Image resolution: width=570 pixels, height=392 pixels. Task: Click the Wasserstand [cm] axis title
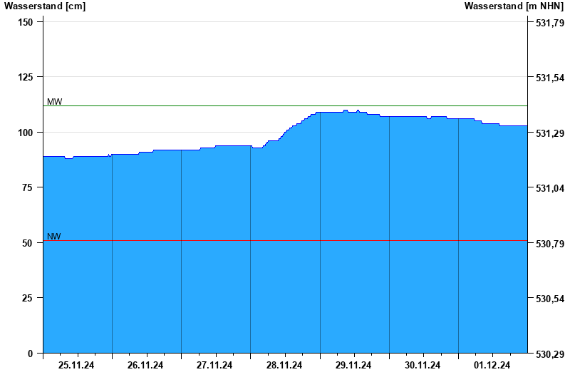[x=45, y=6]
